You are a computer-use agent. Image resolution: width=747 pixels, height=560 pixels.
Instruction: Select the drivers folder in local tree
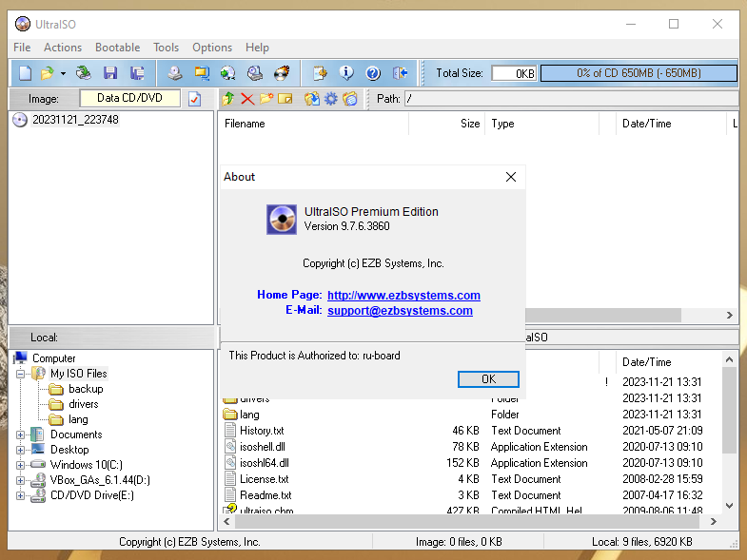point(84,404)
